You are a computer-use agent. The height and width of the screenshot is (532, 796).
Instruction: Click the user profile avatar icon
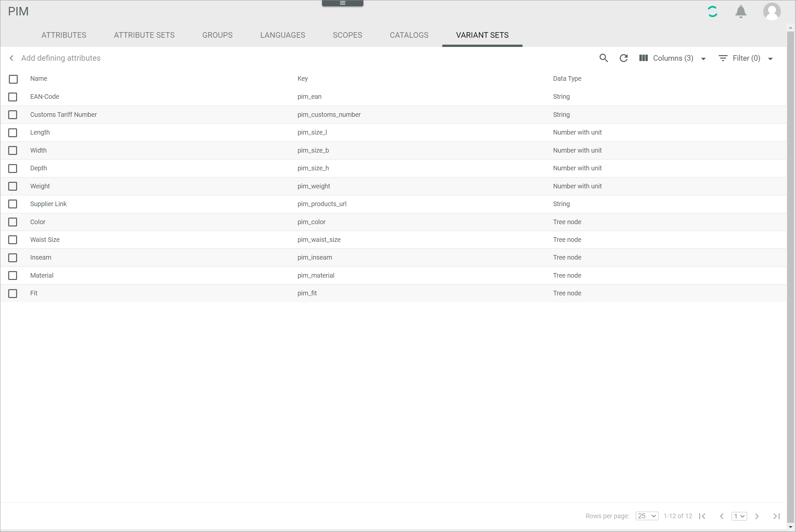(772, 12)
